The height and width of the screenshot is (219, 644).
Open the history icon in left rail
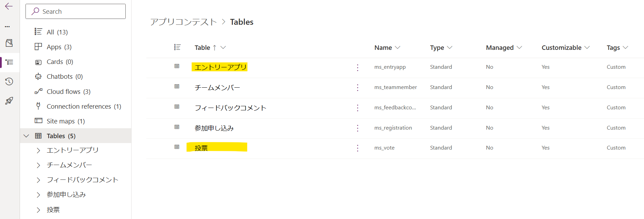click(x=9, y=81)
